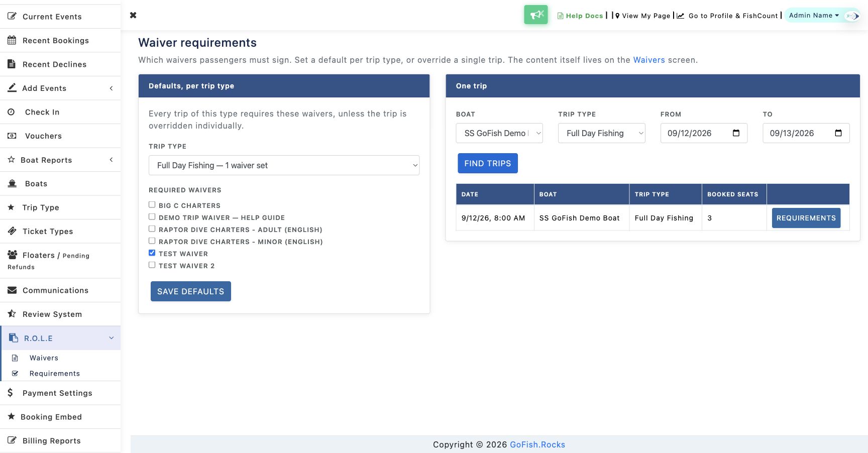Uncheck the Test Waiver checkbox

(152, 253)
